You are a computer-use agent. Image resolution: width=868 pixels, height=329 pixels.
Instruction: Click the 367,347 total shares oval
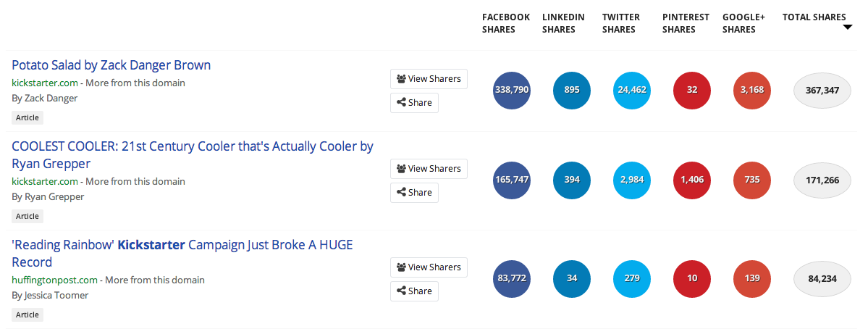click(x=822, y=90)
